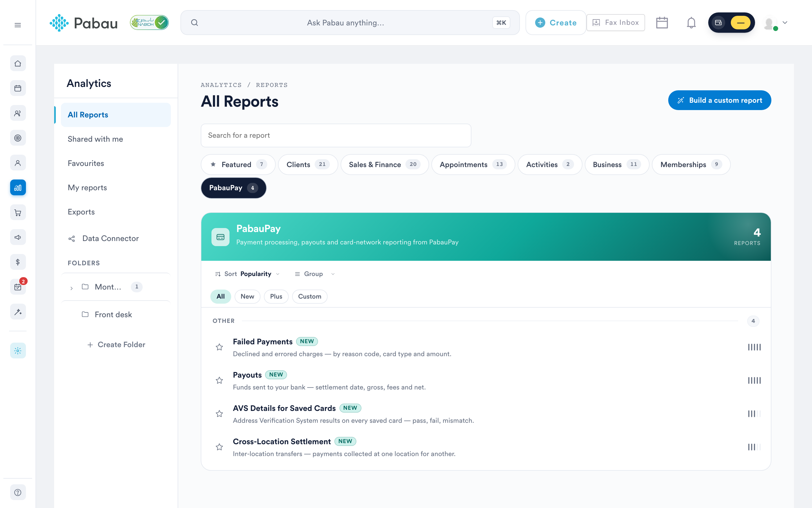Open the user avatar menu
Screen dimensions: 812x508
pos(775,23)
